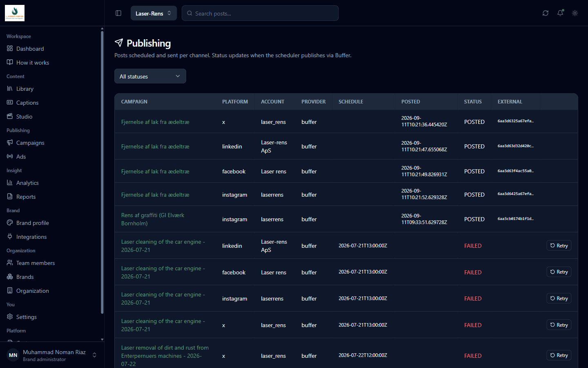
Task: Click the Brands icon in sidebar
Action: 10,277
